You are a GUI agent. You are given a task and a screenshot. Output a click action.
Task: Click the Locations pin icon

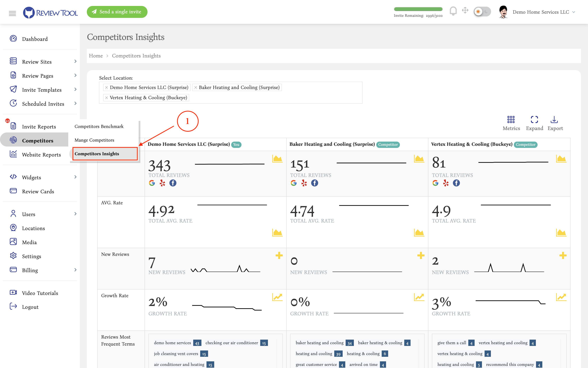tap(13, 228)
